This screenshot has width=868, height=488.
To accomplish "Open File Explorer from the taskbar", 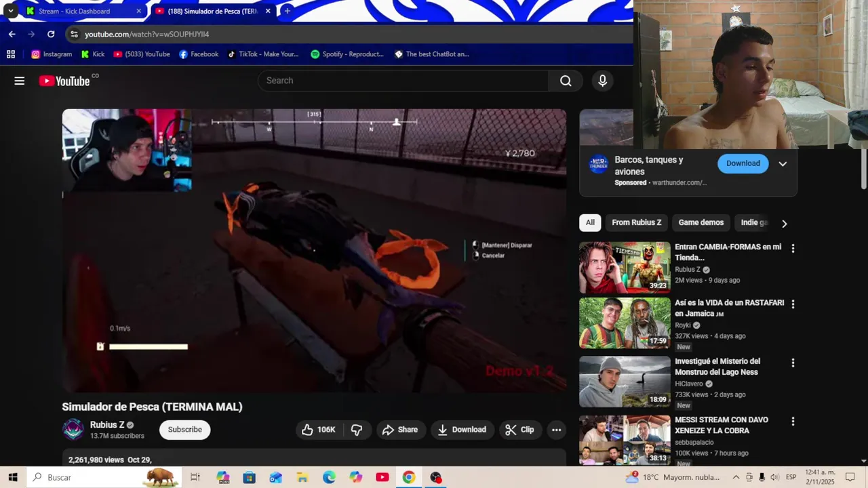I will (x=302, y=477).
